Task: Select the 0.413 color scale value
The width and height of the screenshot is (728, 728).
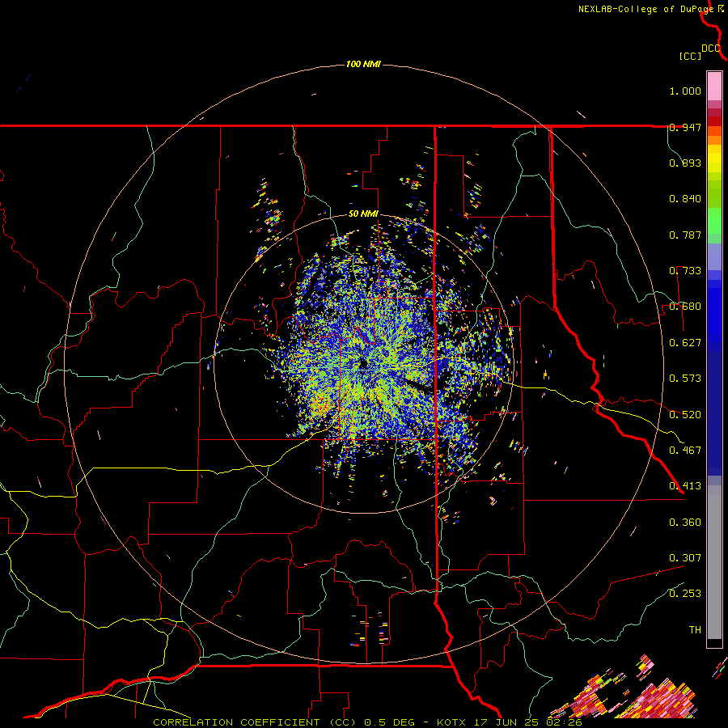Action: click(685, 486)
